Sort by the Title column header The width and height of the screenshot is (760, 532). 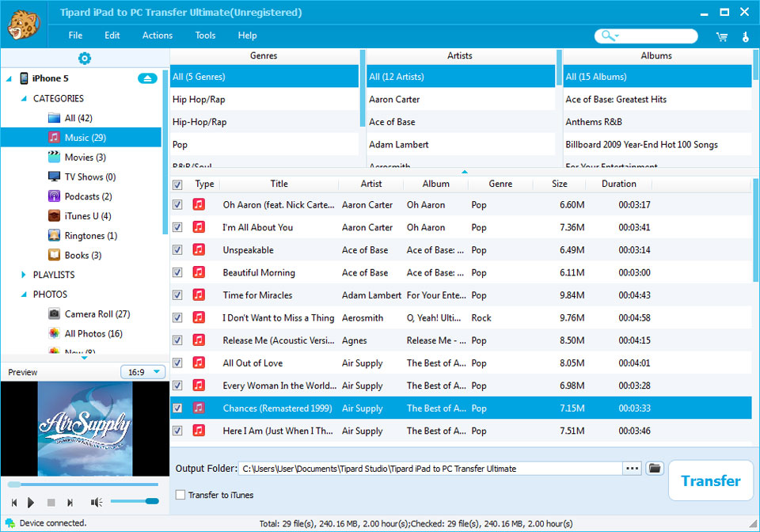pyautogui.click(x=279, y=184)
